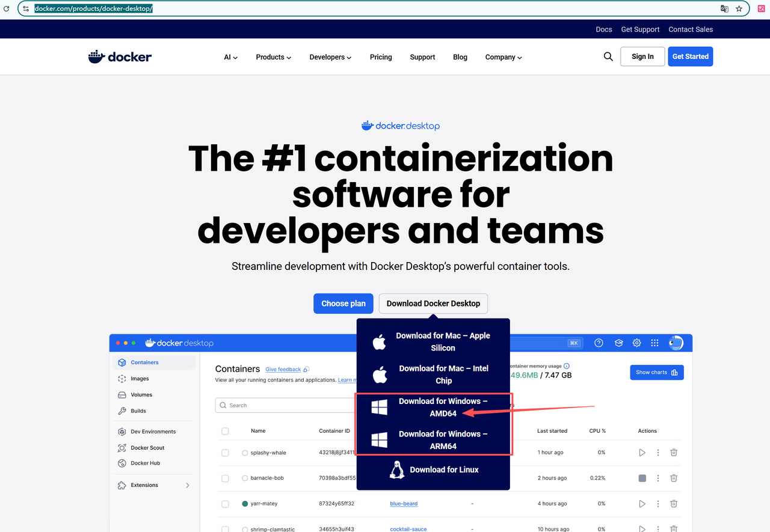Choose Download for Mac – Intel Chip
The image size is (770, 532).
pos(433,375)
